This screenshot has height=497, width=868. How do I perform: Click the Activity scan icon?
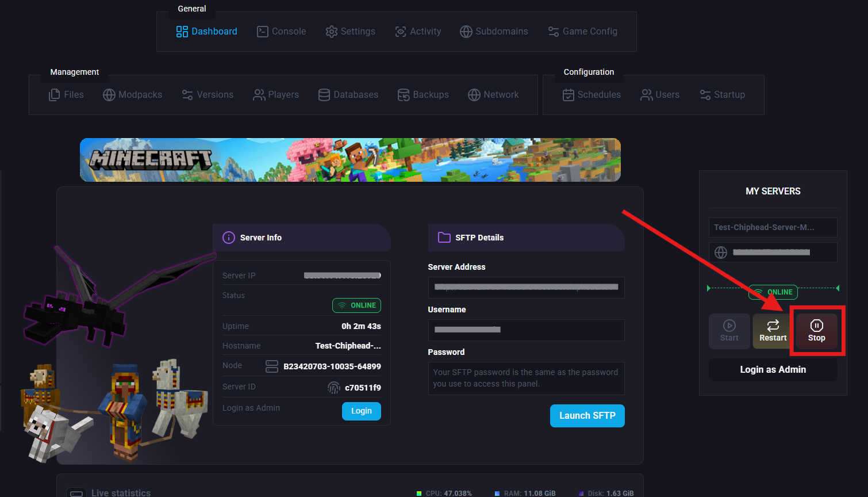401,32
